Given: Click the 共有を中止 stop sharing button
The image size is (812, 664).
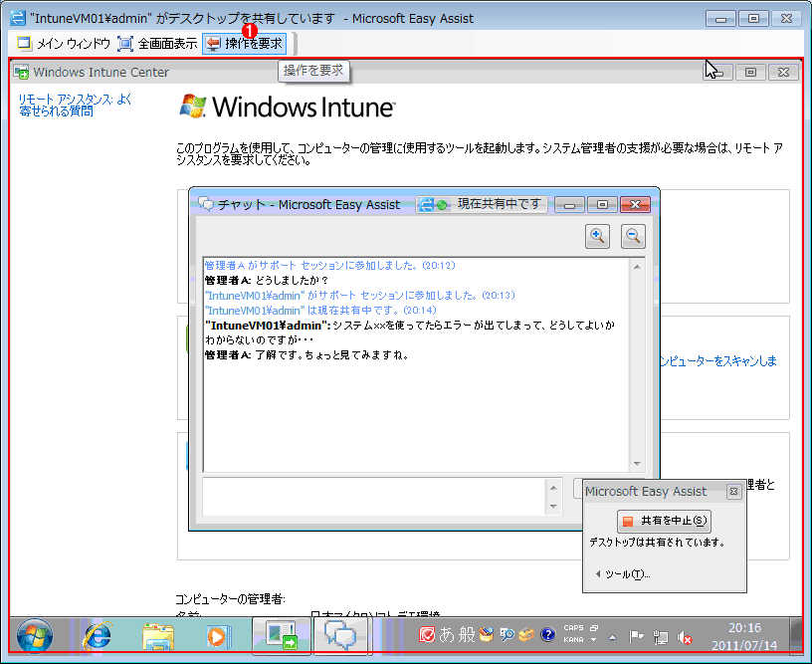Looking at the screenshot, I should pos(664,521).
